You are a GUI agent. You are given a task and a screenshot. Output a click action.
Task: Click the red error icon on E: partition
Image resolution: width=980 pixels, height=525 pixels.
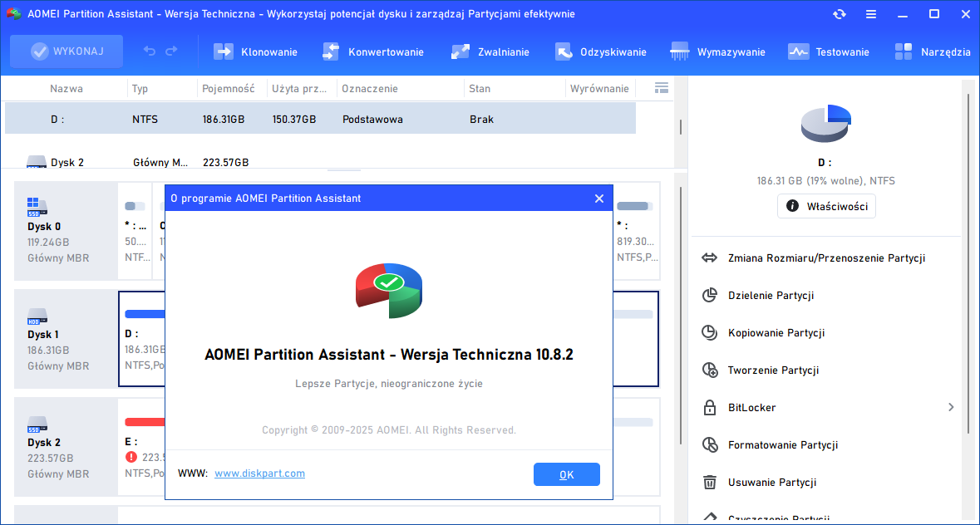tap(131, 457)
